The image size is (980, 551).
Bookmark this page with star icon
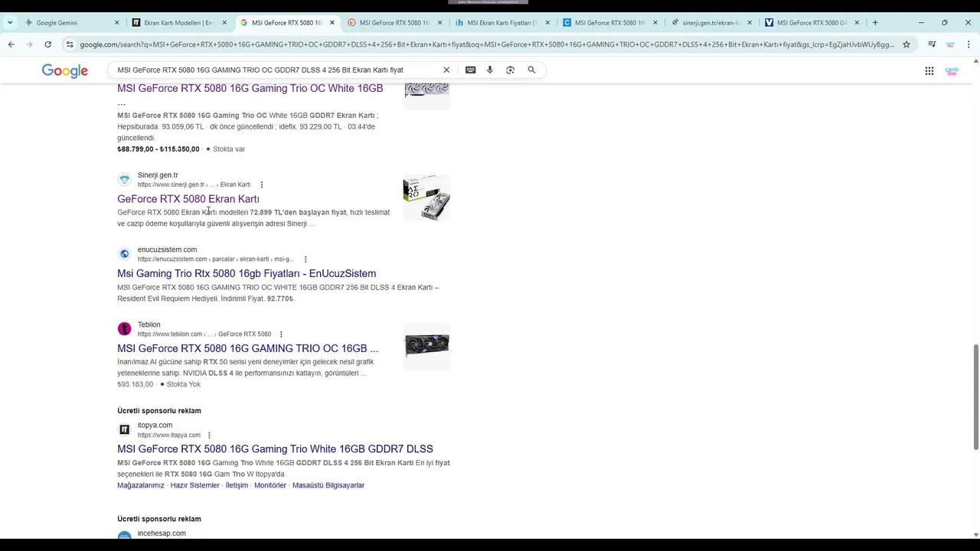[906, 44]
